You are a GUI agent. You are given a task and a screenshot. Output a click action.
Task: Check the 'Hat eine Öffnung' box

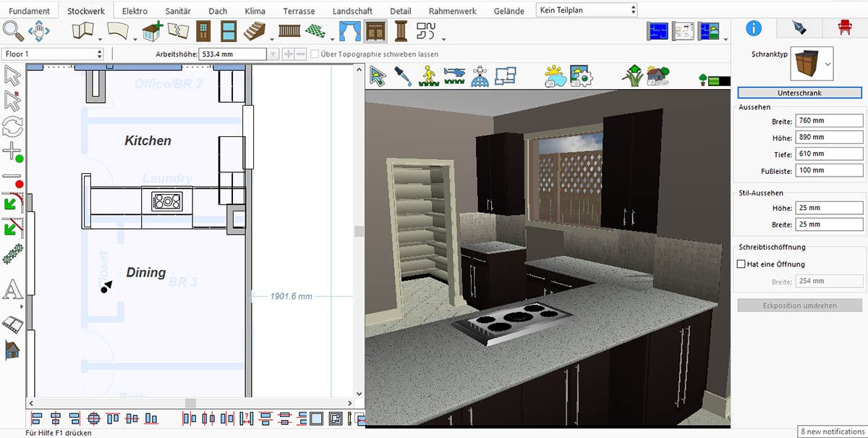tap(741, 264)
